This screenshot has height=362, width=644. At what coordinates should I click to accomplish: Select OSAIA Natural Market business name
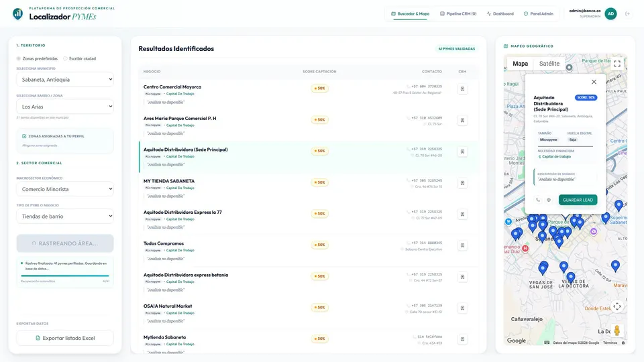click(x=168, y=306)
